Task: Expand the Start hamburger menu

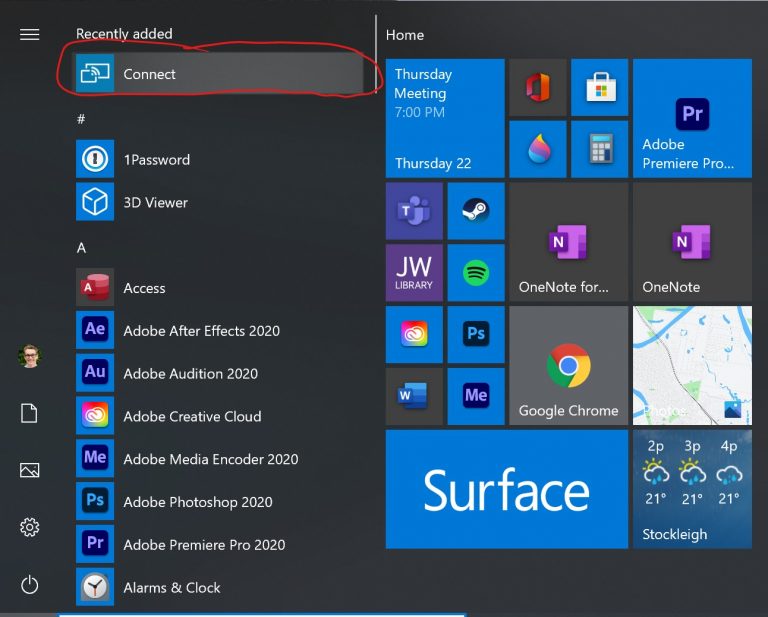Action: pyautogui.click(x=29, y=34)
